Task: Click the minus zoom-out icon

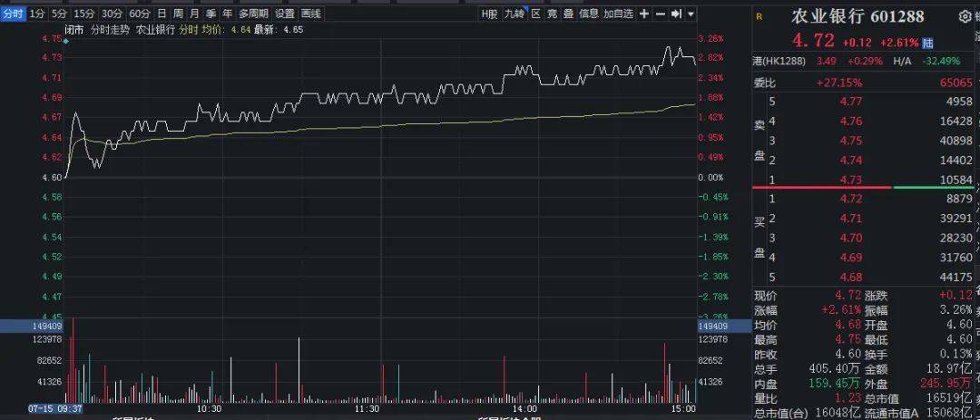Action: pos(660,13)
